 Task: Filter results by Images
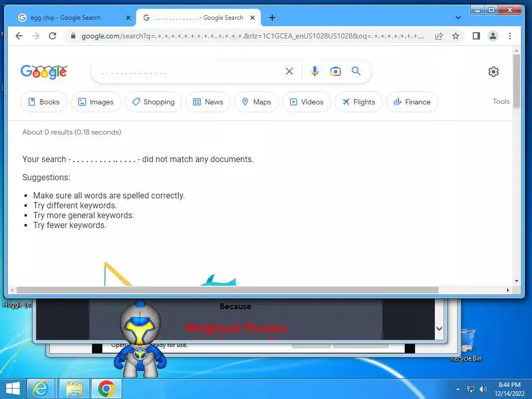click(96, 102)
